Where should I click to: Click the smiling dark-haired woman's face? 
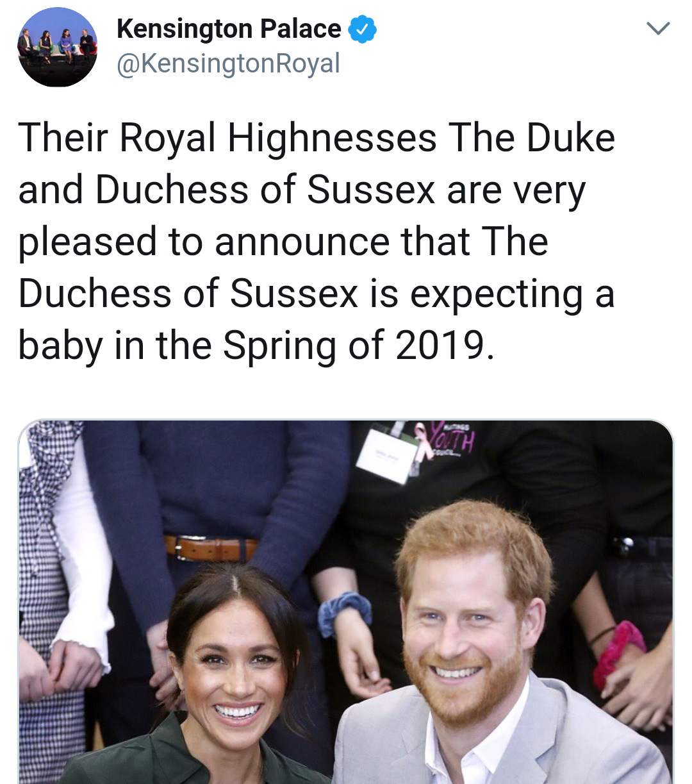[236, 673]
